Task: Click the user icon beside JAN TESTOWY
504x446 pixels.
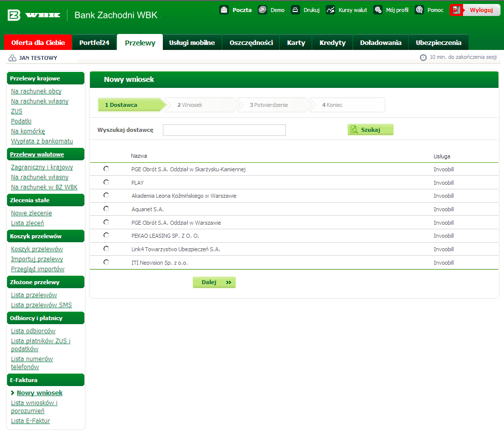Action: [12, 58]
